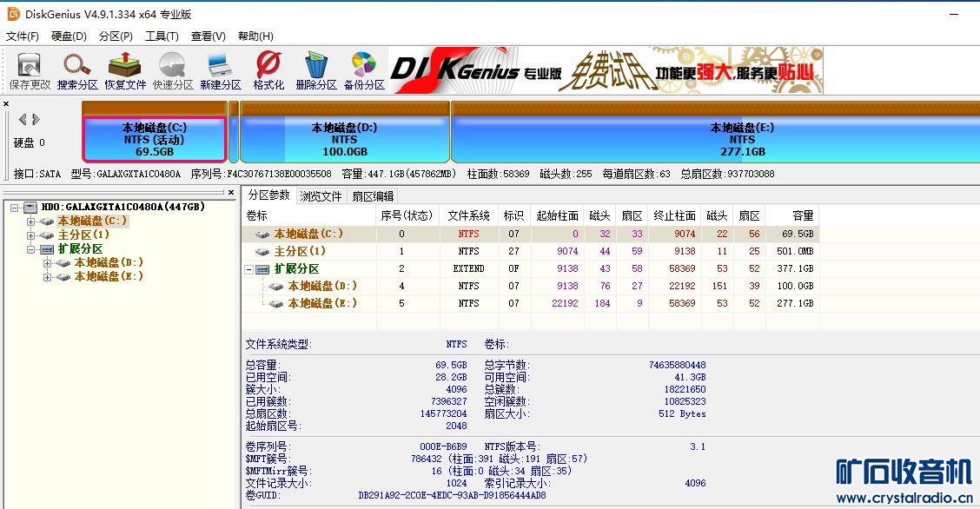Click the 序号(状态) column header
Image resolution: width=980 pixels, height=509 pixels.
point(407,215)
